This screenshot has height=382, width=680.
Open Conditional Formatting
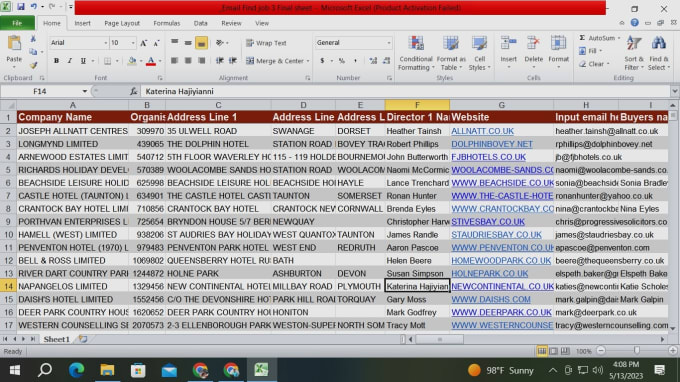(416, 53)
